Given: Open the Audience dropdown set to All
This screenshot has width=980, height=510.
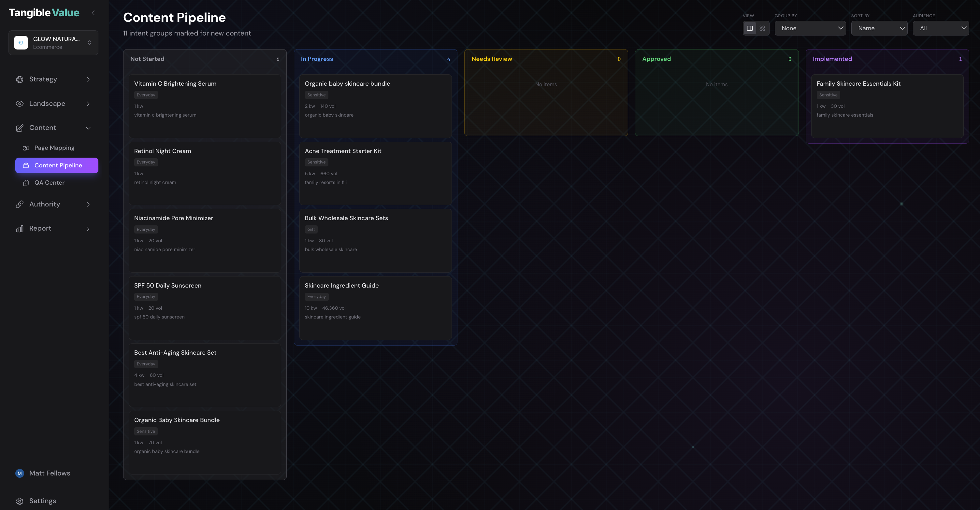Looking at the screenshot, I should (941, 28).
